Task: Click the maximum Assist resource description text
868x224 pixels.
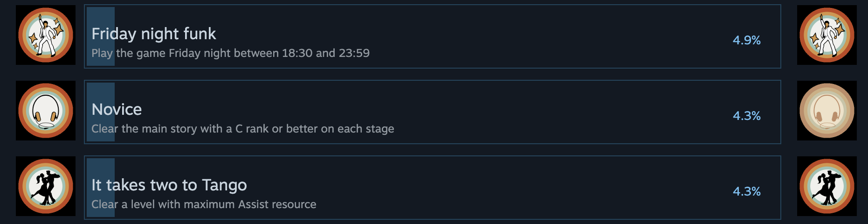Action: (x=204, y=204)
